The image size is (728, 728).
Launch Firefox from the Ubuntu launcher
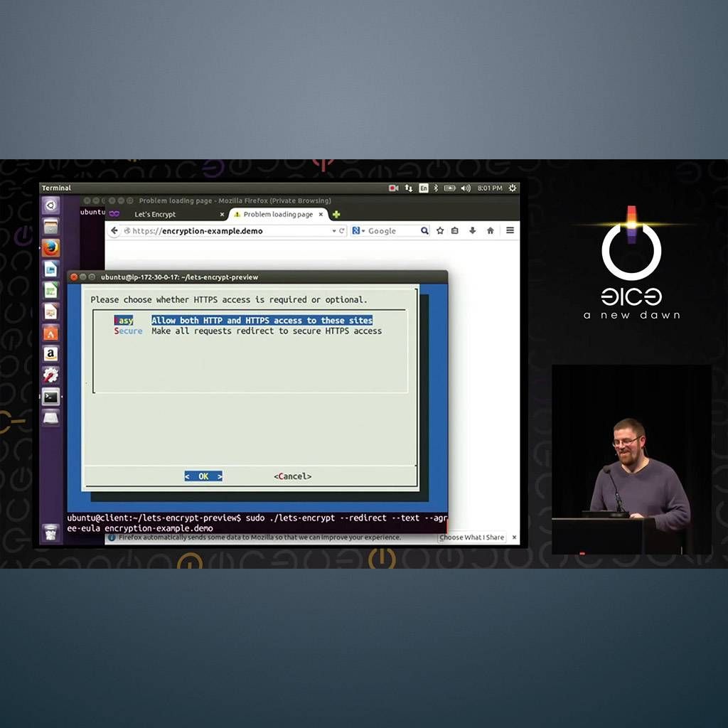click(x=50, y=248)
